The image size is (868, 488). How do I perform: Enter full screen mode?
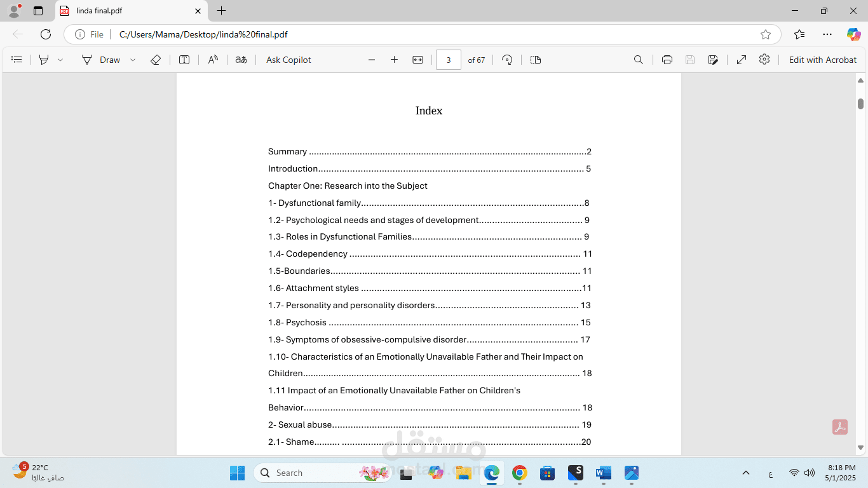(742, 60)
